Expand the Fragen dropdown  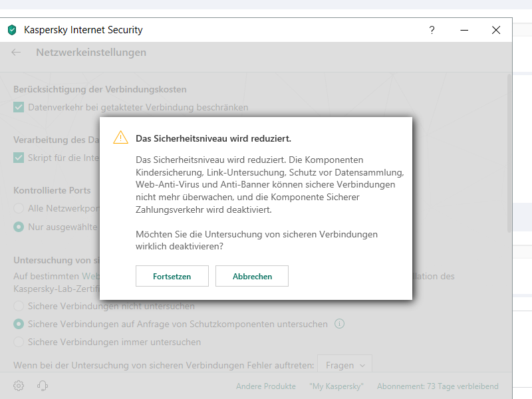[x=344, y=365]
